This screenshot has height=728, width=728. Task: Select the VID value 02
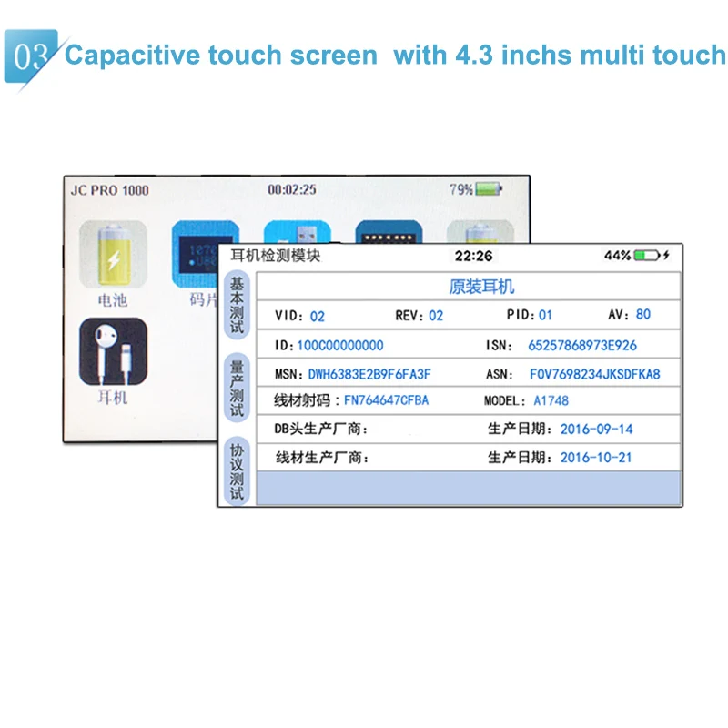(x=317, y=316)
